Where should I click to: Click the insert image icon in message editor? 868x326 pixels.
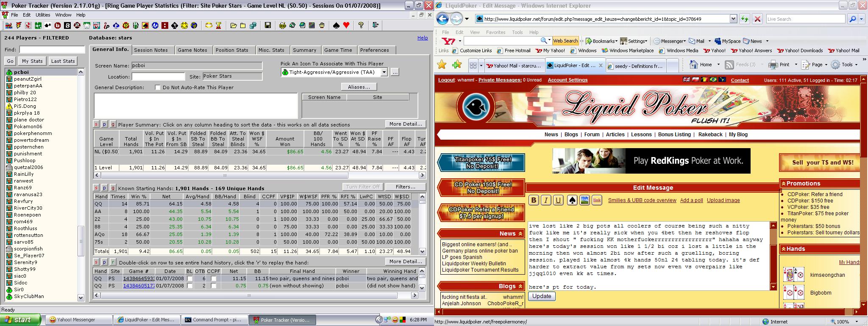584,200
